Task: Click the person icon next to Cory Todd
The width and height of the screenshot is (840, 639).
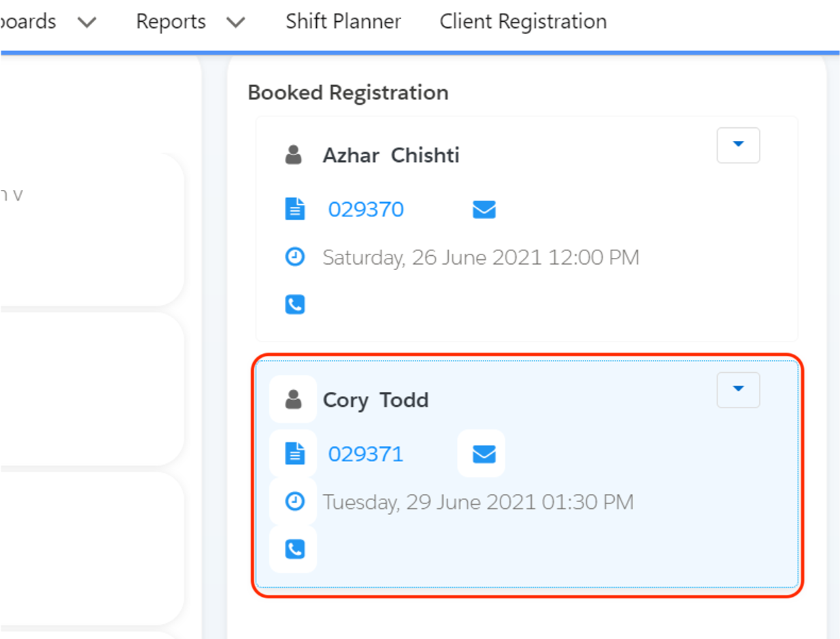Action: click(292, 399)
